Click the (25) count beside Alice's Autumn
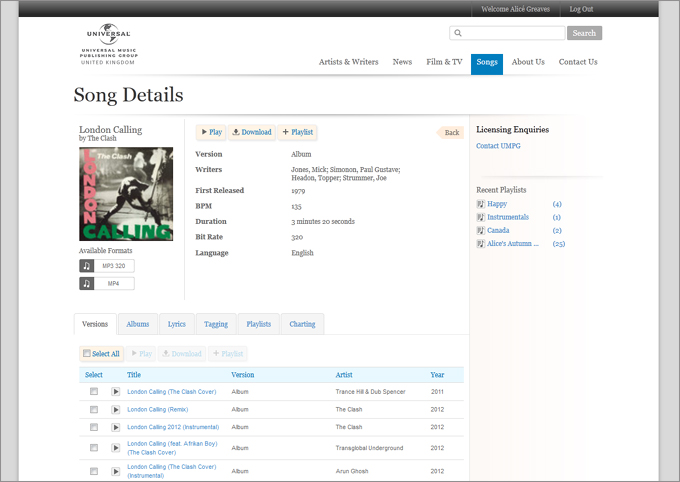 pyautogui.click(x=559, y=244)
